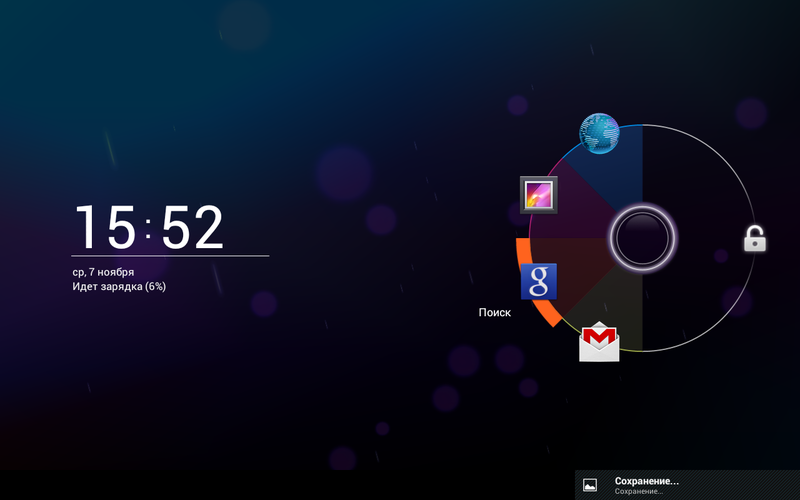Click the charging status Идет зарядка (6%)

click(x=119, y=287)
